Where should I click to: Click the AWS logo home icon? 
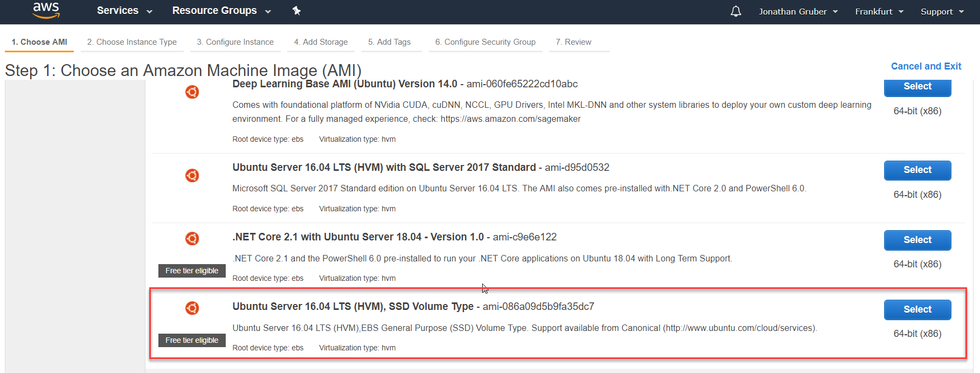coord(46,10)
